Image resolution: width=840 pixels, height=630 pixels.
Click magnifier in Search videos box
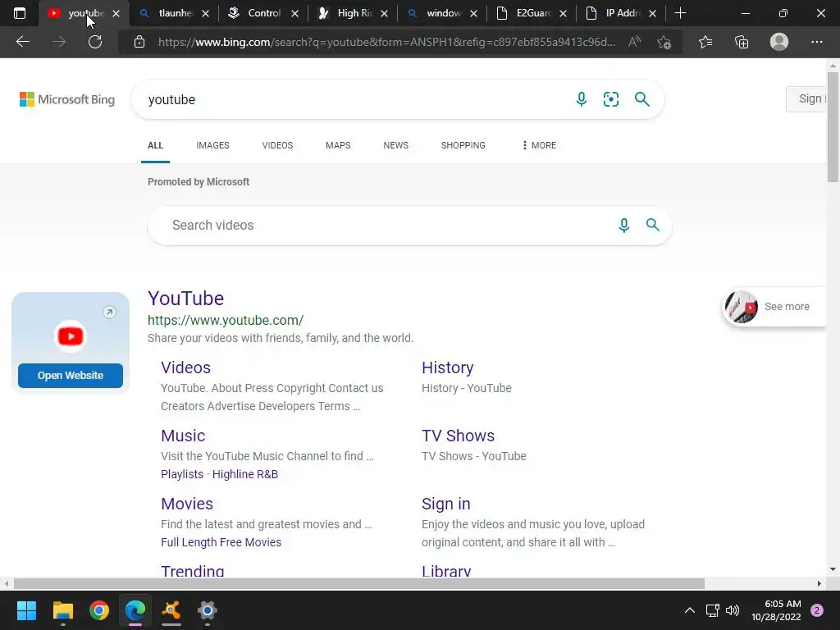(x=652, y=225)
